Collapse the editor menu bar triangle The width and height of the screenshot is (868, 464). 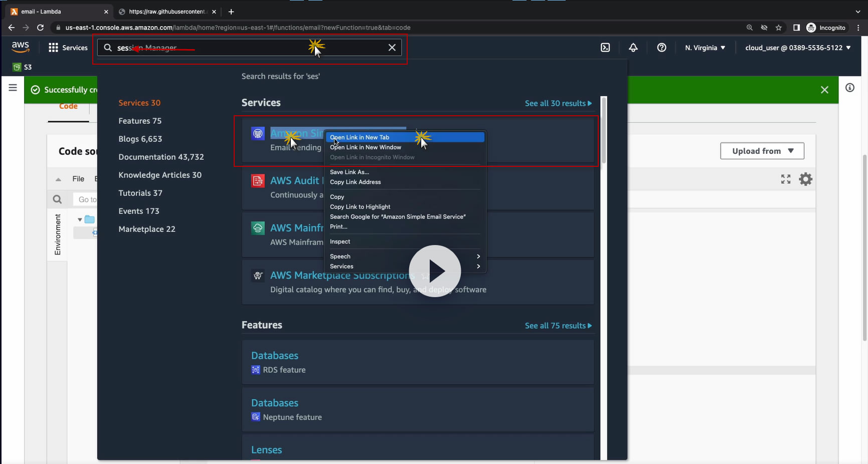pyautogui.click(x=58, y=179)
